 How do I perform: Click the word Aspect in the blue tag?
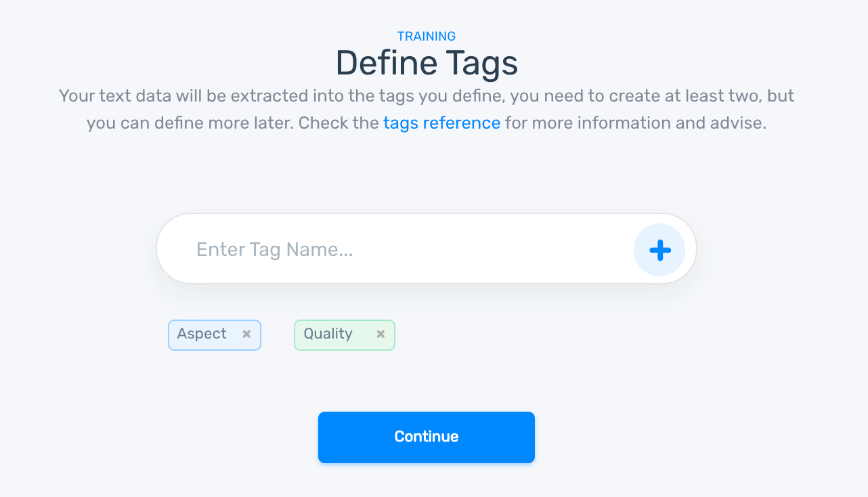(202, 334)
